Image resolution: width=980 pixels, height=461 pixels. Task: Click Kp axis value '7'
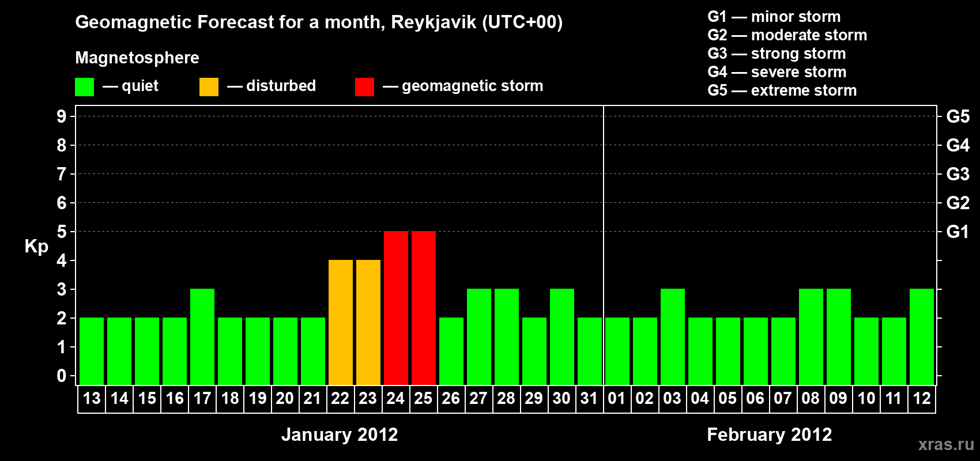coord(62,174)
